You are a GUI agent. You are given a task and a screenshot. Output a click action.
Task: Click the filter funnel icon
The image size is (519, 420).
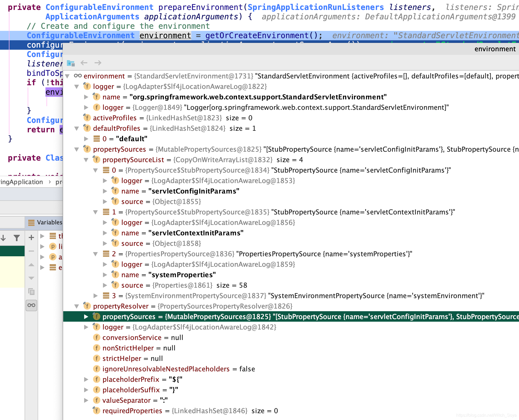click(17, 238)
